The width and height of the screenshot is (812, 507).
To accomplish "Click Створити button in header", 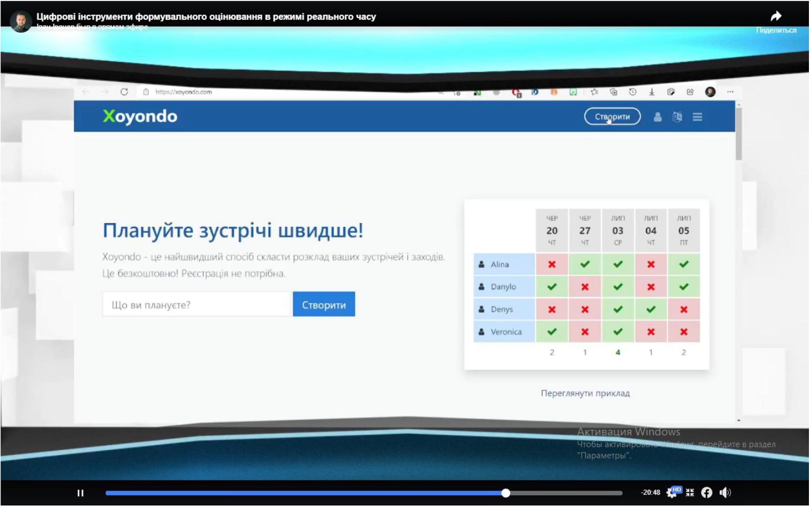I will pos(612,116).
